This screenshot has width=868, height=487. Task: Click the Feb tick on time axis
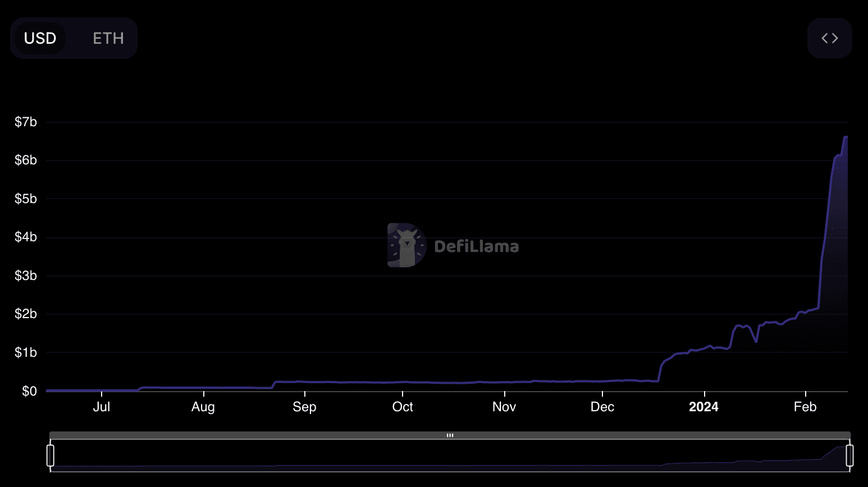805,407
